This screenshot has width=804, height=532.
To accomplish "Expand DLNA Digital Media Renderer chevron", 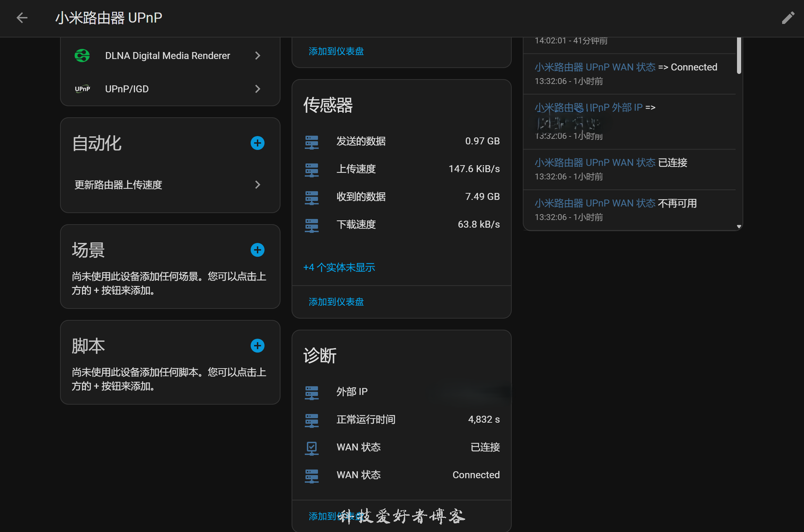I will (258, 56).
